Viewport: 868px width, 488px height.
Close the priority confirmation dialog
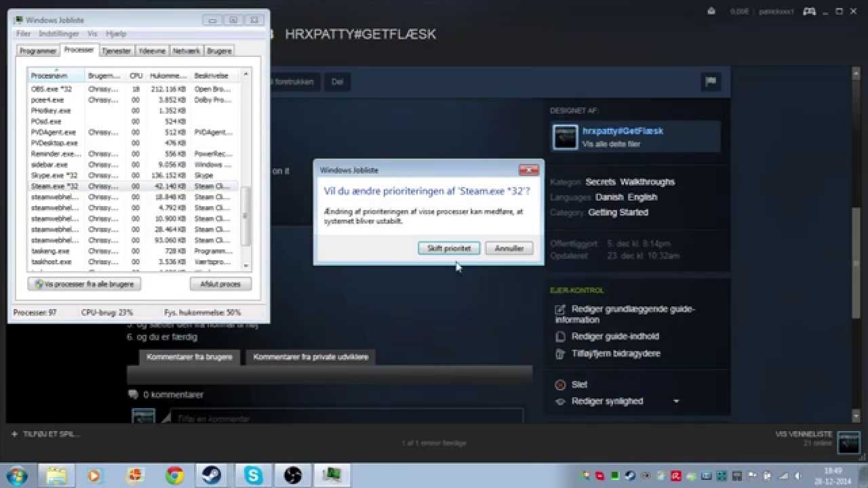528,170
